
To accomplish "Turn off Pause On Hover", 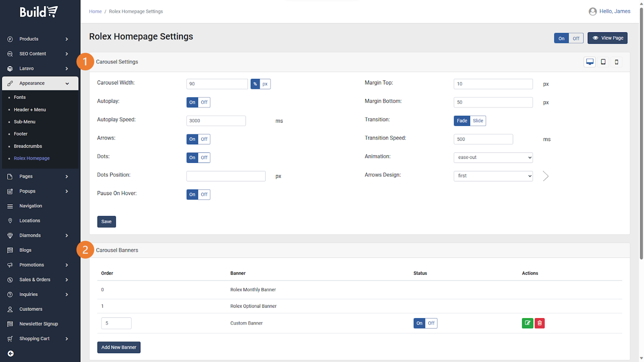I will [x=204, y=194].
